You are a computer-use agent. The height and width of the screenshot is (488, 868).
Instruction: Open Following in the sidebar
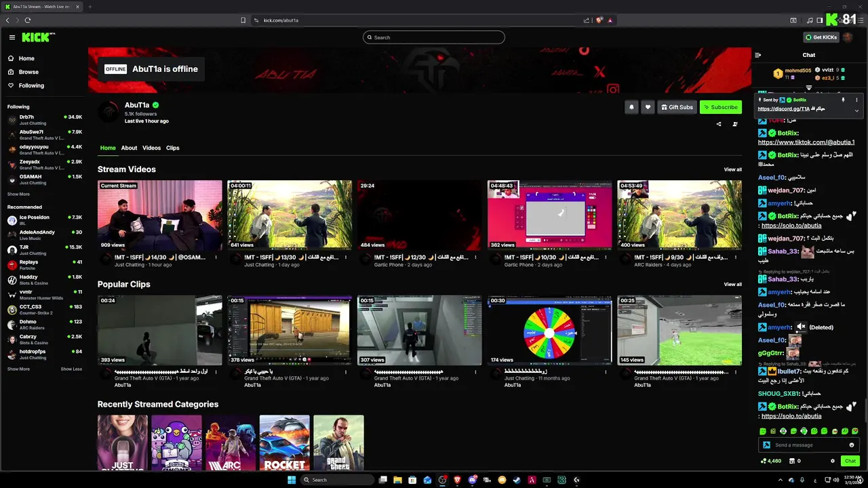[x=31, y=85]
